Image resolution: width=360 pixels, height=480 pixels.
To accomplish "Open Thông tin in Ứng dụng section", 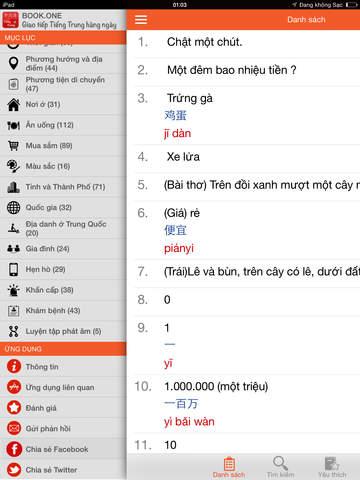I will click(63, 366).
